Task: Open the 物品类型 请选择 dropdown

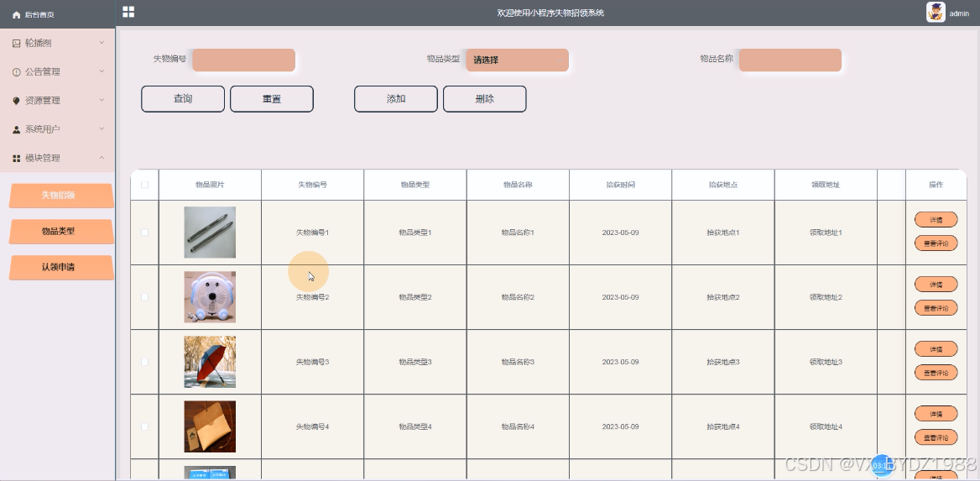Action: point(517,60)
